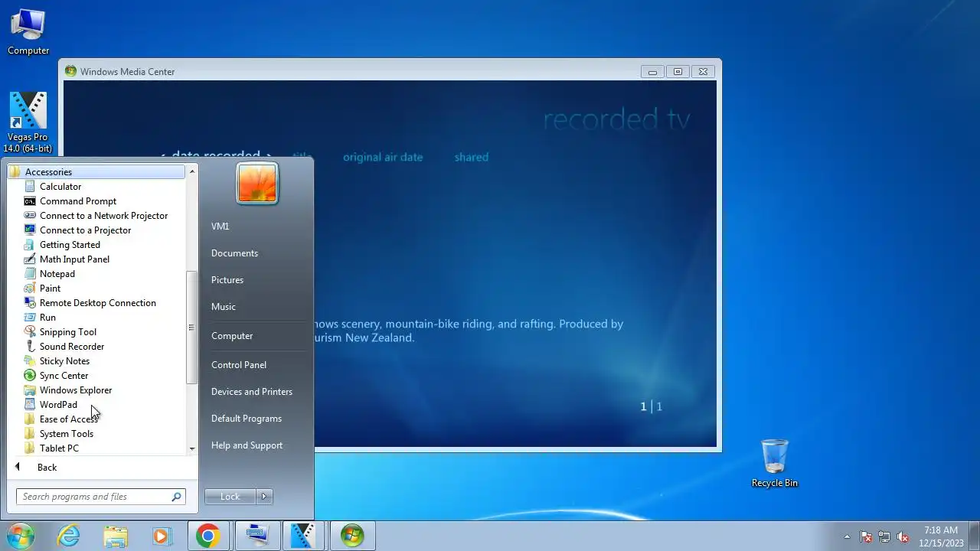Viewport: 980px width, 551px height.
Task: Launch Command Prompt from Start menu
Action: click(x=78, y=201)
